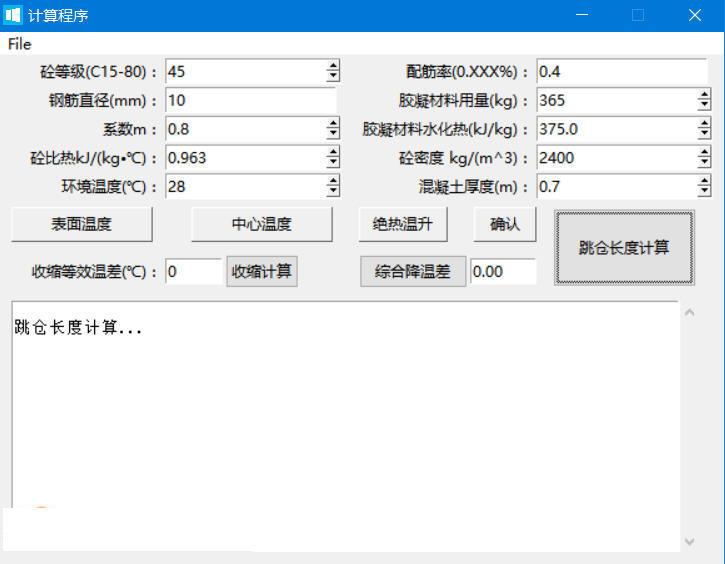
Task: Decrease 系数m value with down arrow
Action: pyautogui.click(x=333, y=135)
